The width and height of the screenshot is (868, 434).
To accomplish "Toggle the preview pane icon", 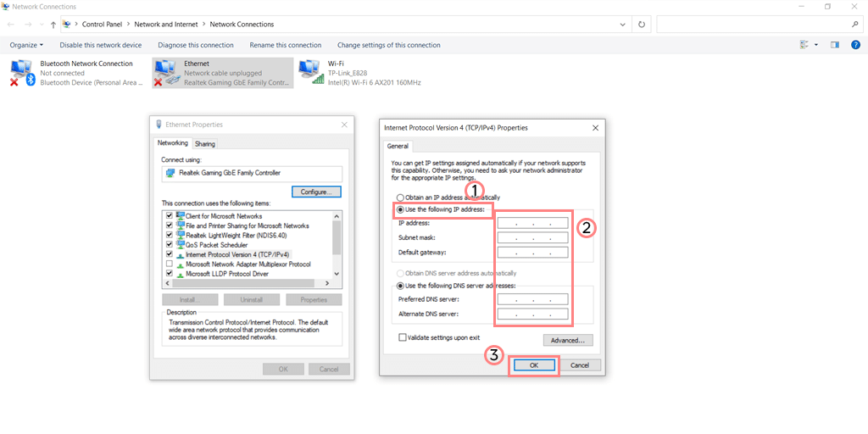I will pyautogui.click(x=835, y=45).
